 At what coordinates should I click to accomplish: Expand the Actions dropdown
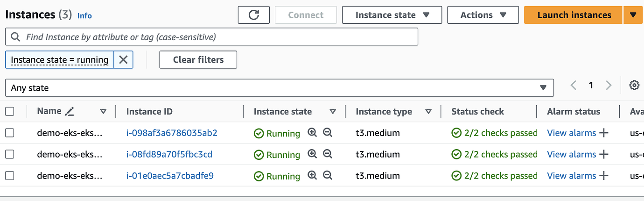click(483, 15)
